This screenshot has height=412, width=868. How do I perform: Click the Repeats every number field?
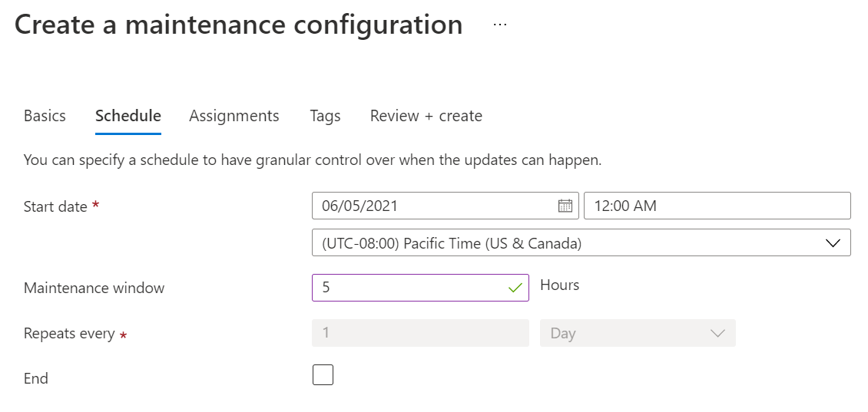[x=420, y=334]
